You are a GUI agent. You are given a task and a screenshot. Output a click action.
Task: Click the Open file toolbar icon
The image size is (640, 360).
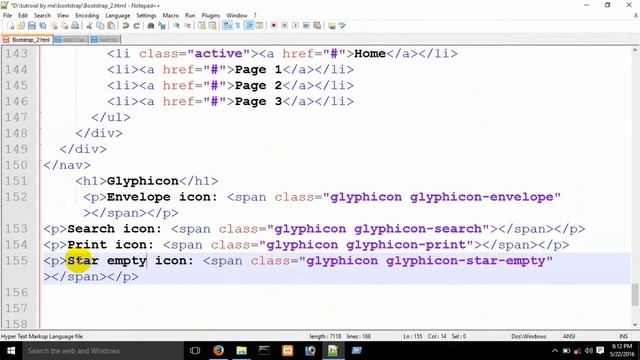(21, 26)
